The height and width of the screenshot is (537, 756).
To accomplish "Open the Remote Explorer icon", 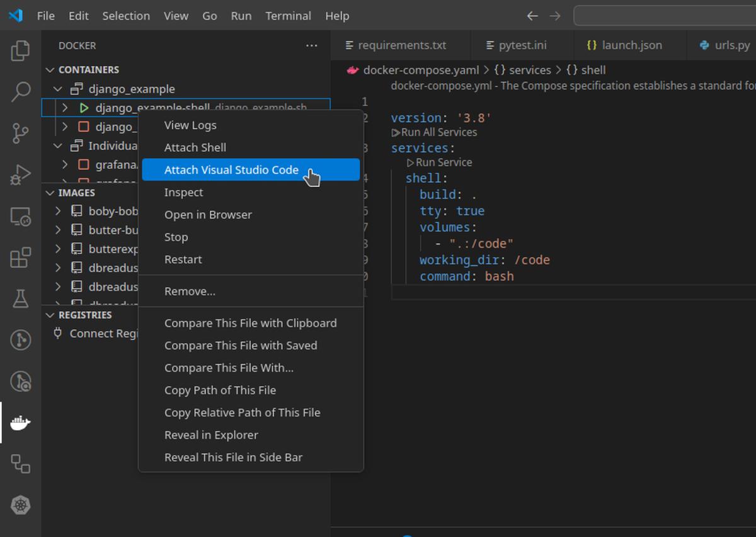I will 21,217.
